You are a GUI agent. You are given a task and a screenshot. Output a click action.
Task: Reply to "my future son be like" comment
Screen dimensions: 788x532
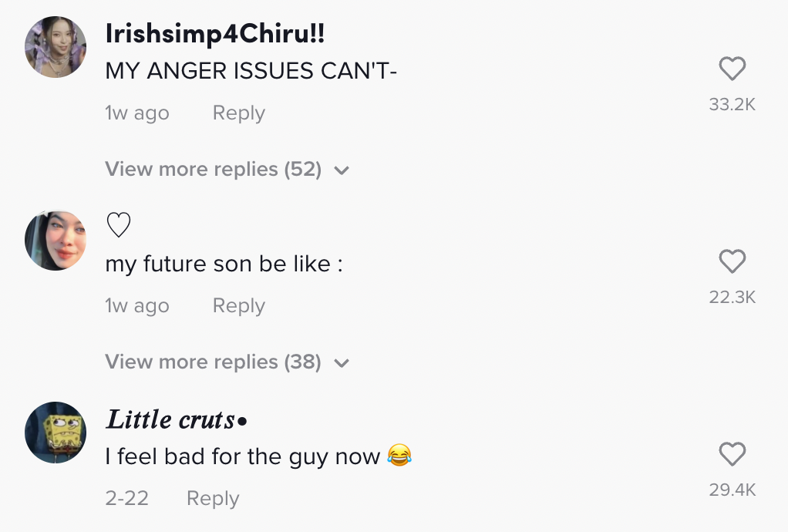pyautogui.click(x=238, y=306)
